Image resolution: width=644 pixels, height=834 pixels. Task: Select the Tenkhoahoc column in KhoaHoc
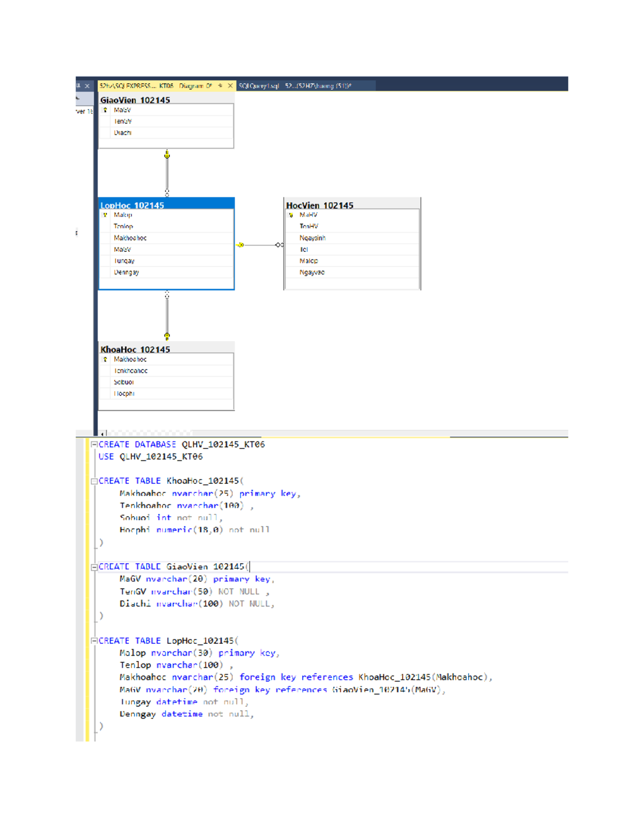coord(166,371)
